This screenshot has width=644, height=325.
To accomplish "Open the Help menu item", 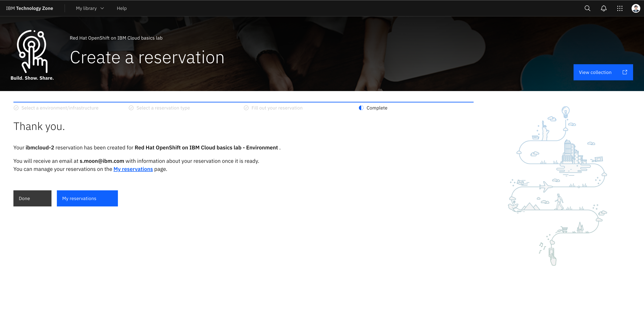I will click(x=121, y=8).
